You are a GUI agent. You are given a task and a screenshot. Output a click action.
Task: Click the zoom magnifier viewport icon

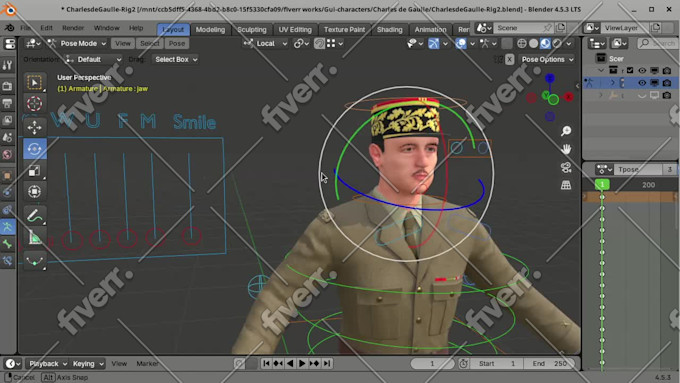(x=566, y=131)
